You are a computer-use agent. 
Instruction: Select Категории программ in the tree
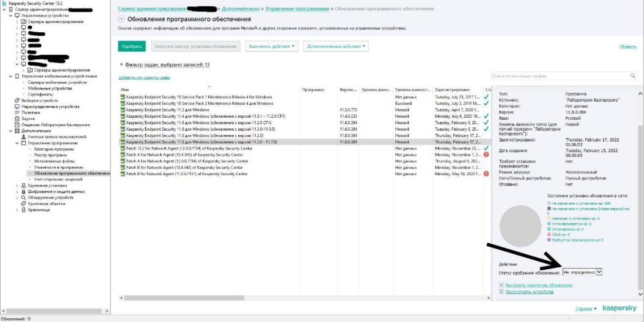pyautogui.click(x=54, y=149)
